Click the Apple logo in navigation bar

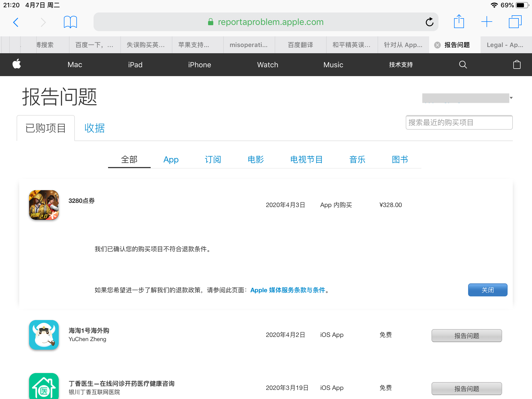(x=17, y=64)
